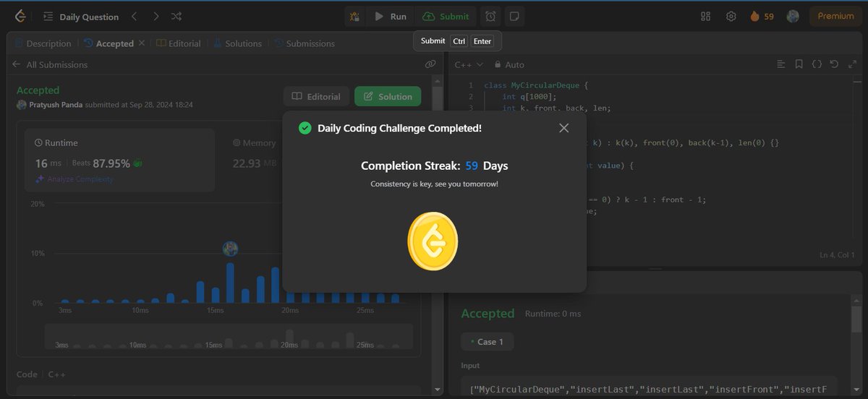Click the Completion Streak 59 Days text
Screen dimensions: 868x399
click(434, 166)
